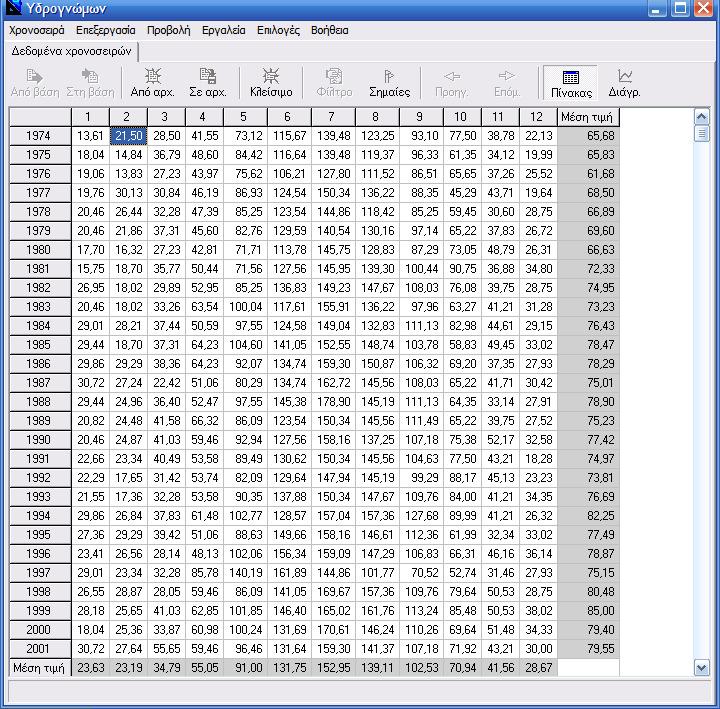Go to next with 'Επόμ.' arrow
Viewport: 720px width, 709px height.
507,83
